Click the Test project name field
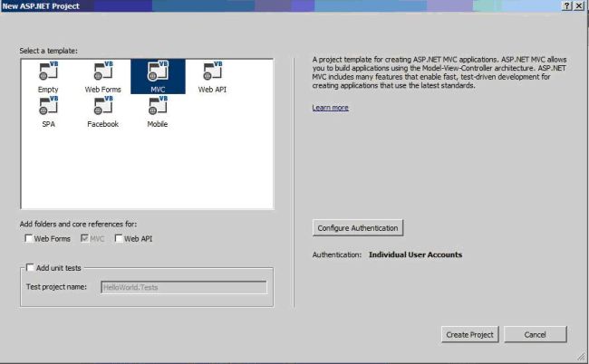589x364 pixels. [x=184, y=287]
